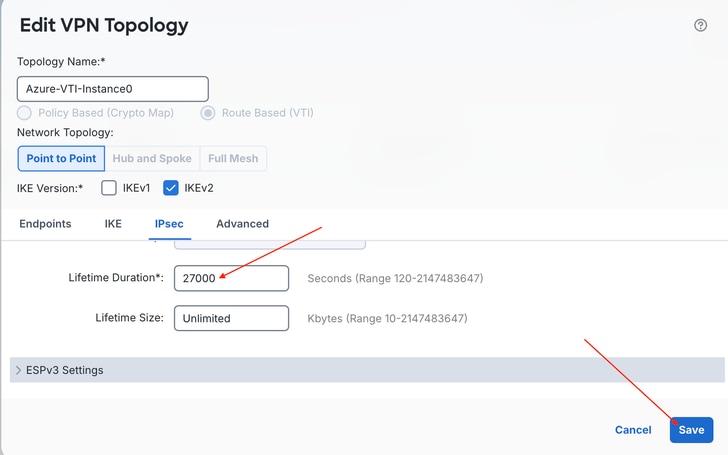Enable the IKEv1 checkbox

[x=109, y=188]
